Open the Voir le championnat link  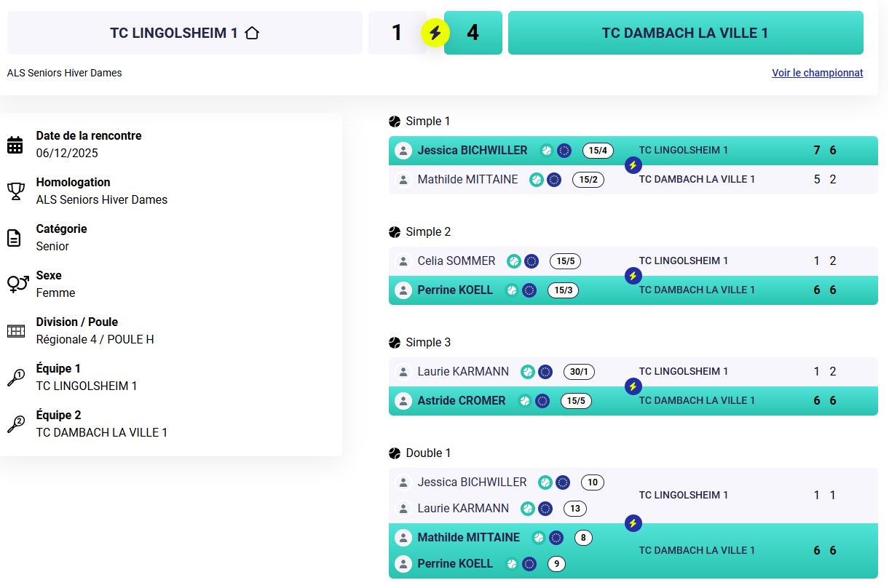pyautogui.click(x=817, y=73)
